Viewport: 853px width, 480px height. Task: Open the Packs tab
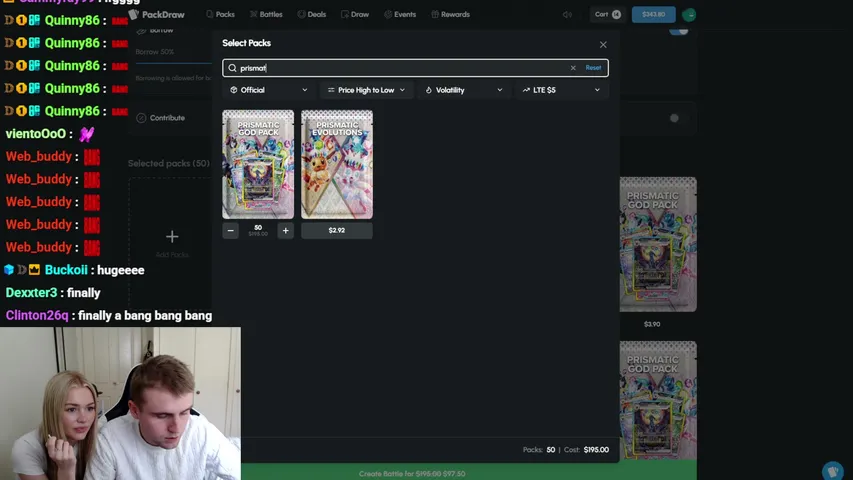(220, 15)
